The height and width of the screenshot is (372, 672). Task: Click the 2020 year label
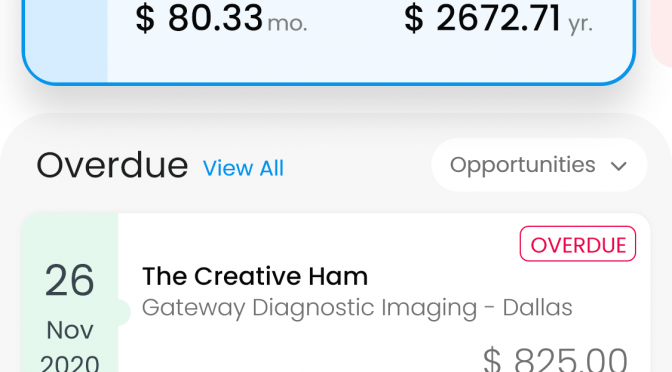(70, 363)
